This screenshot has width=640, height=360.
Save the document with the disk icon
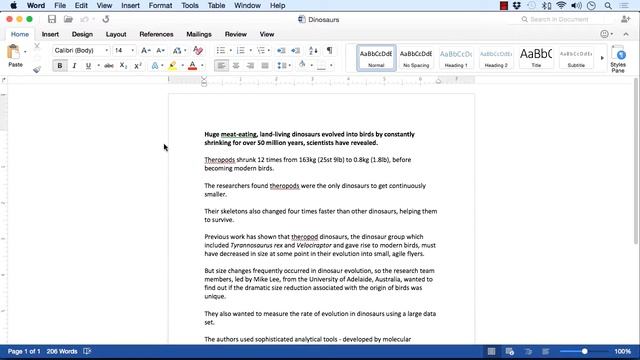[x=52, y=19]
